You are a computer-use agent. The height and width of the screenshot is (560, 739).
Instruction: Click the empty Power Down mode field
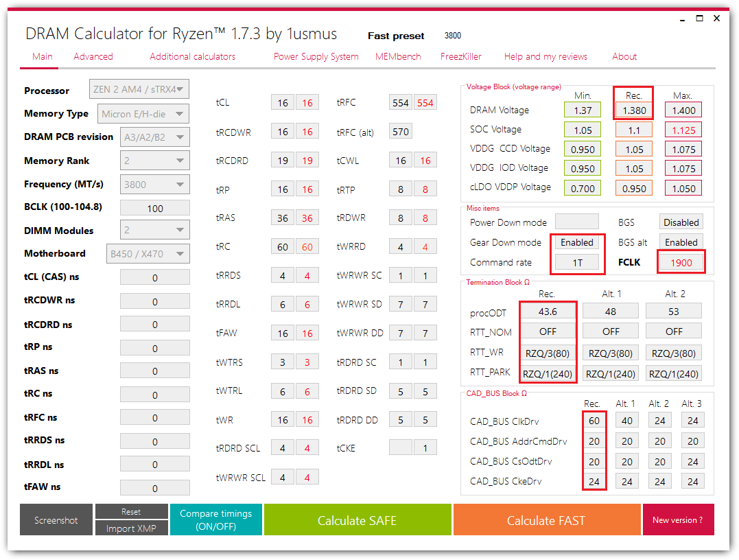pos(577,222)
